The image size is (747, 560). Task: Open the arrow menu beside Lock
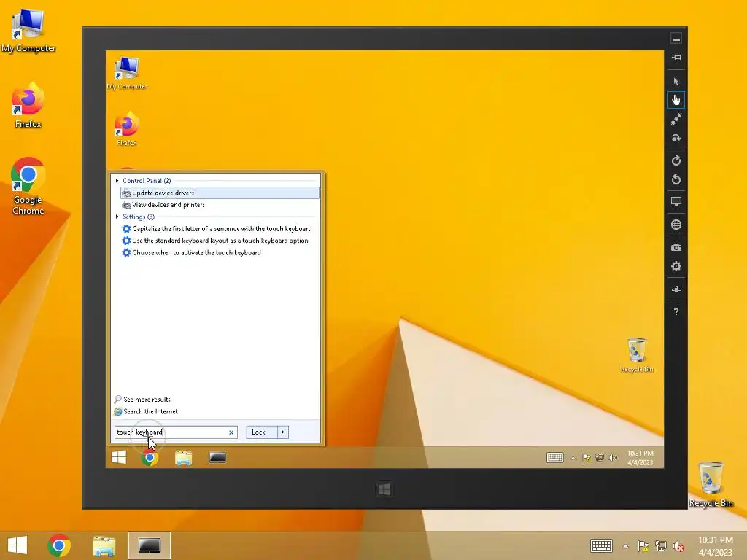point(283,432)
